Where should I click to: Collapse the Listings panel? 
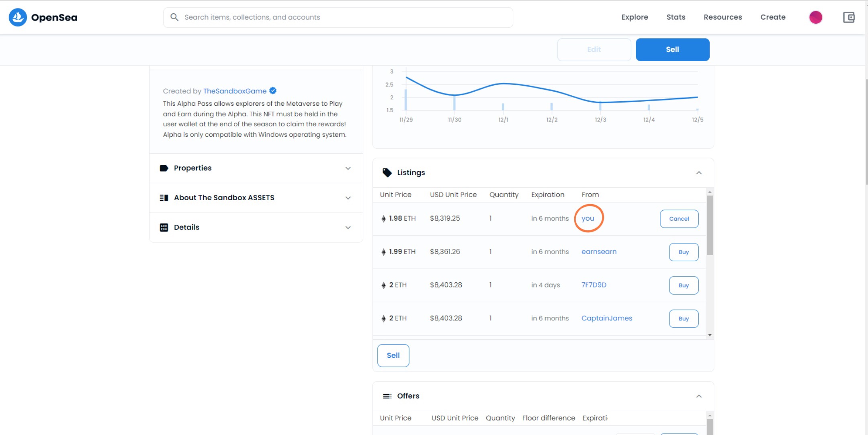pyautogui.click(x=699, y=172)
